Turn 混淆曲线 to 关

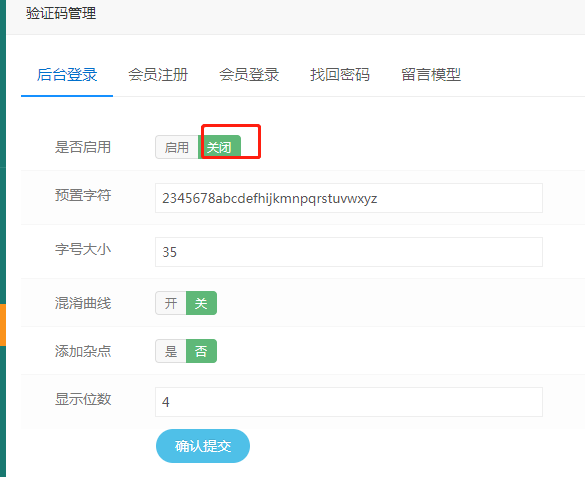point(201,303)
